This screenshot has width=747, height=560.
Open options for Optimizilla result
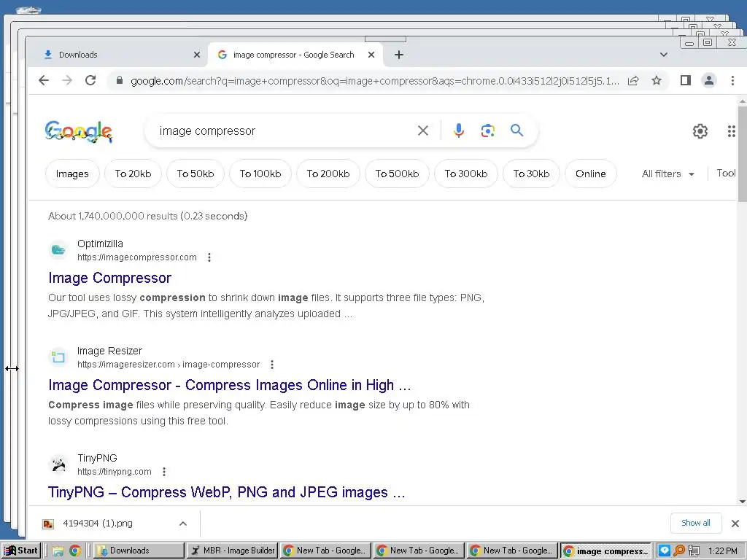click(209, 257)
